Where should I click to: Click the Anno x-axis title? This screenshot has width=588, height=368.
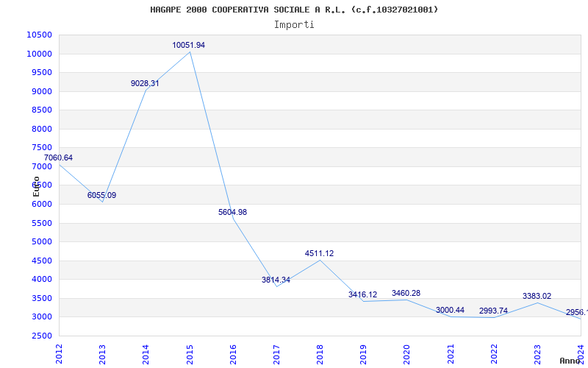[570, 361]
